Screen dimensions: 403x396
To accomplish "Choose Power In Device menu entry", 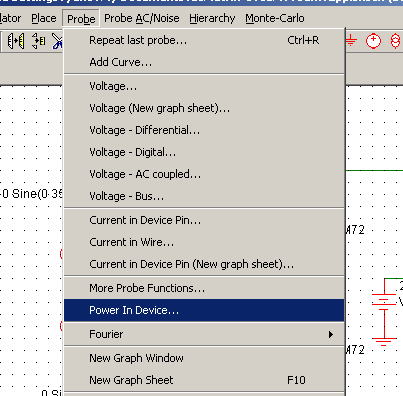I will 204,310.
